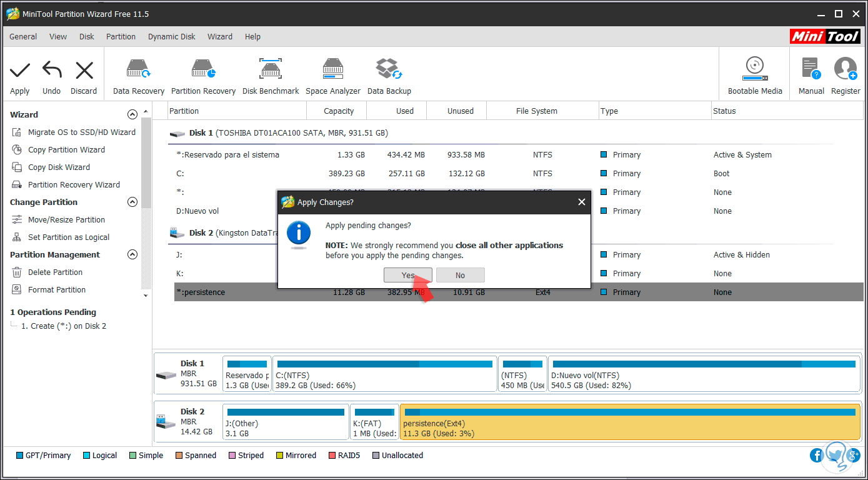Sort by the Used column header
The width and height of the screenshot is (868, 480).
[x=397, y=111]
